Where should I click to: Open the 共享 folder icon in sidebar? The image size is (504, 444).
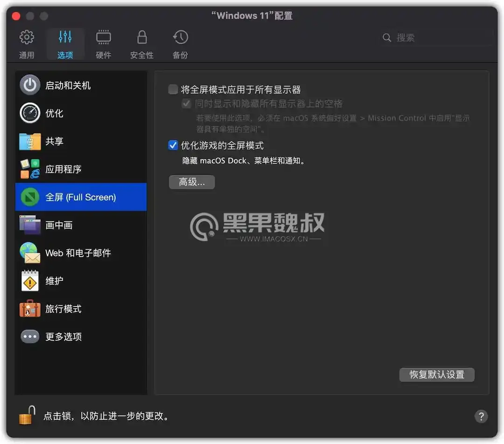29,141
